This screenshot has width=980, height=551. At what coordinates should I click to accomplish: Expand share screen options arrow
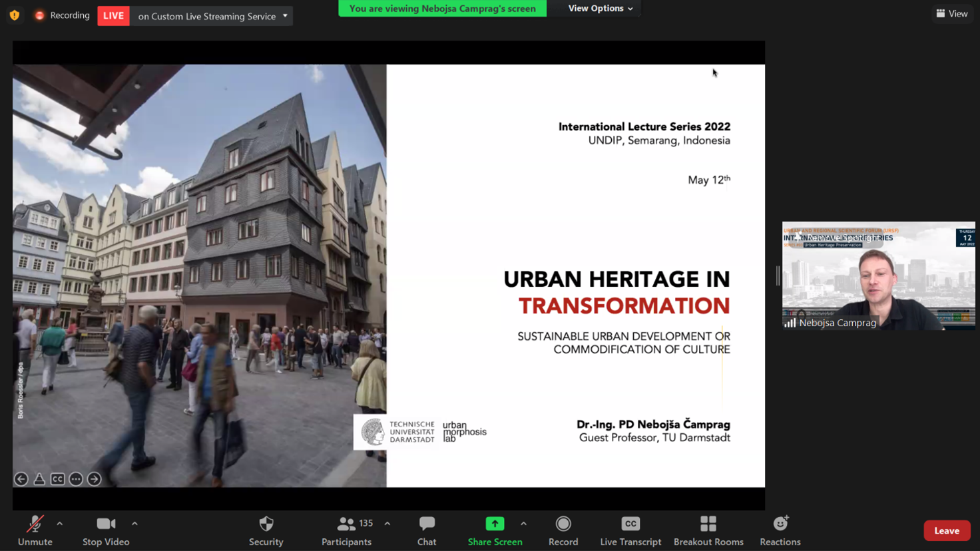pos(523,524)
